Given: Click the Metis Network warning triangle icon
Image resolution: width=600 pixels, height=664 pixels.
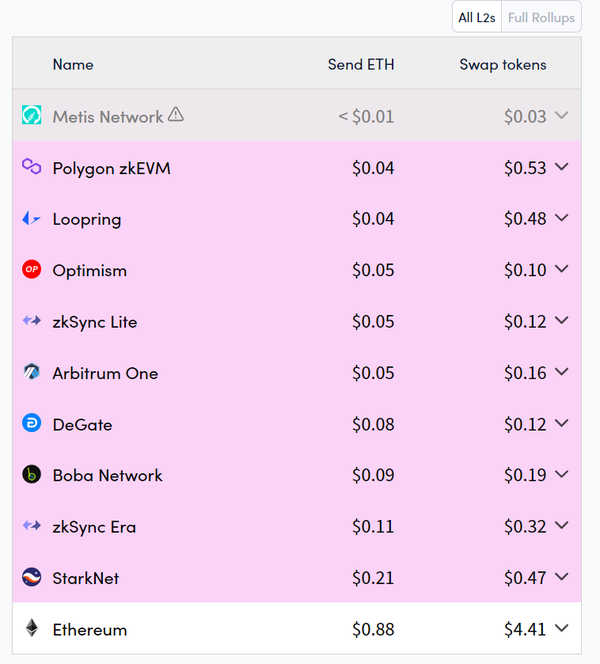Looking at the screenshot, I should point(176,115).
